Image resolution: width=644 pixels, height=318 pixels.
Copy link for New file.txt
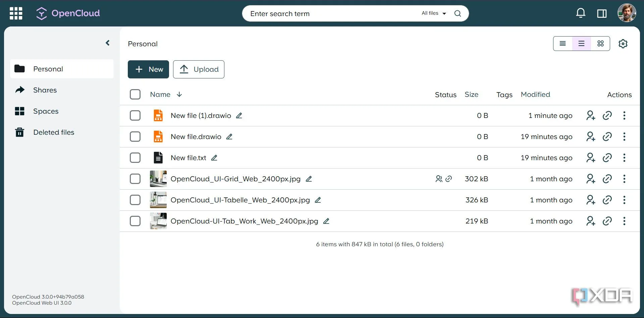coord(607,158)
